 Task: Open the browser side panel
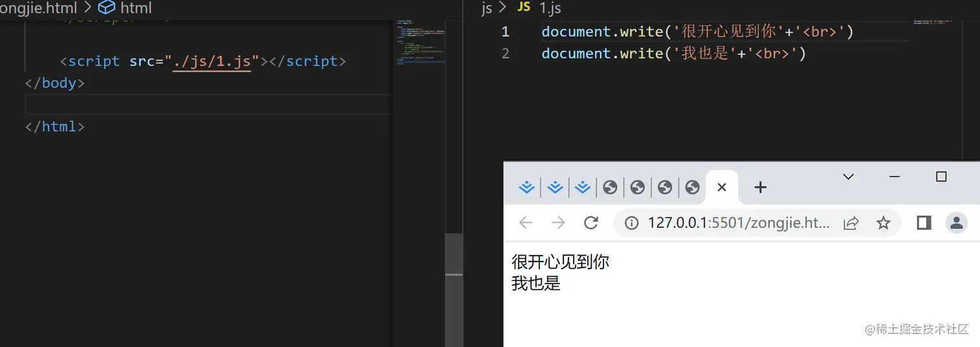(x=924, y=223)
